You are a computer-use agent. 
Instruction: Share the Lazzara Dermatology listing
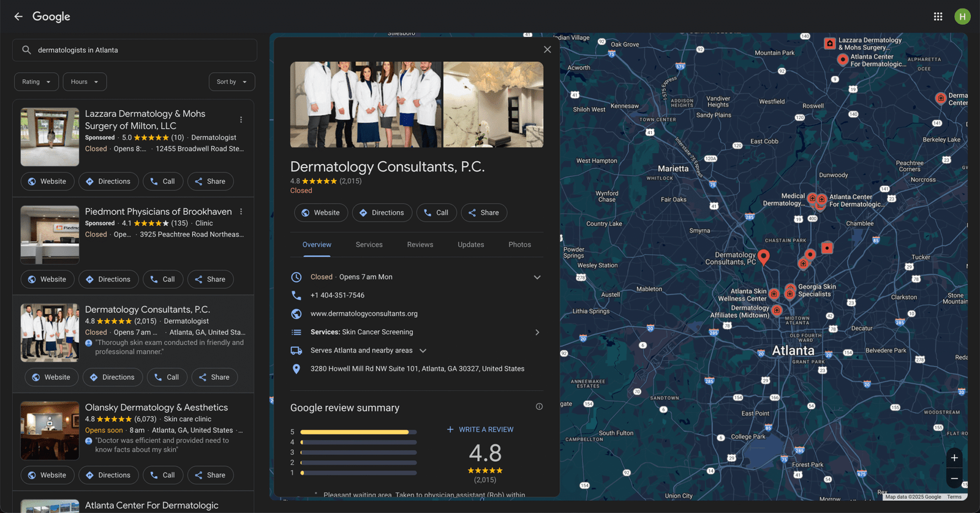tap(210, 181)
